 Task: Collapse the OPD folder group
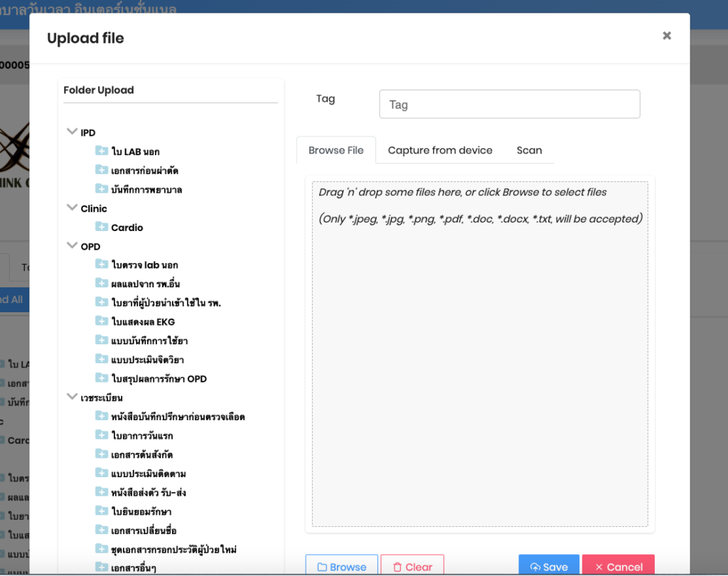point(71,246)
